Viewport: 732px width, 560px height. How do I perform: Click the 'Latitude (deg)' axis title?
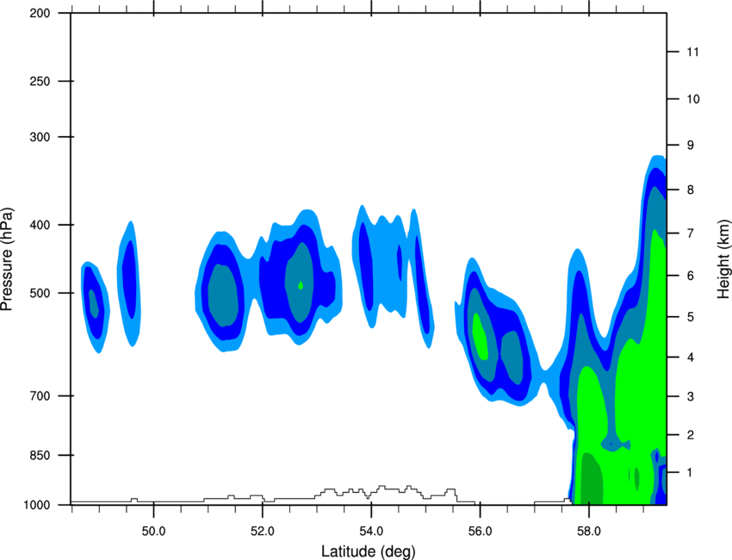(368, 551)
